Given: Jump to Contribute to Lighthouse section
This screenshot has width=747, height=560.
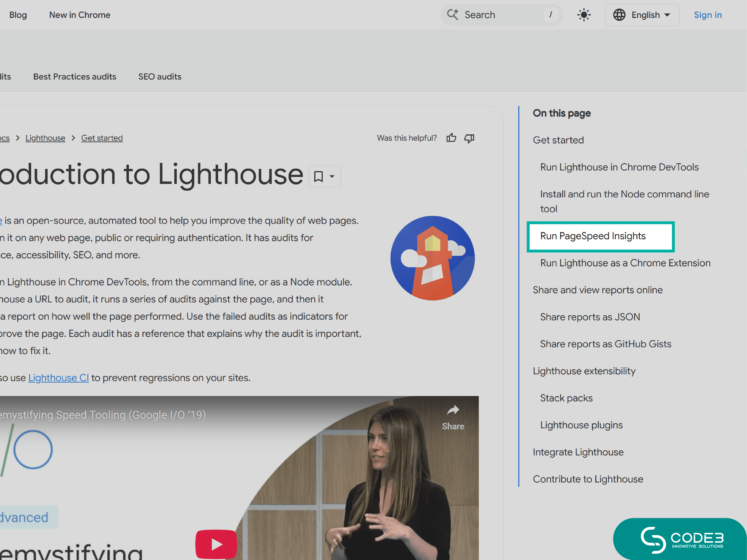Looking at the screenshot, I should 588,479.
